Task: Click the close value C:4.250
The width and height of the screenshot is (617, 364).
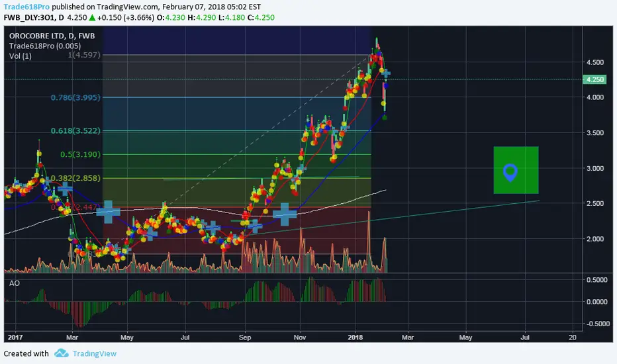Action: (261, 17)
